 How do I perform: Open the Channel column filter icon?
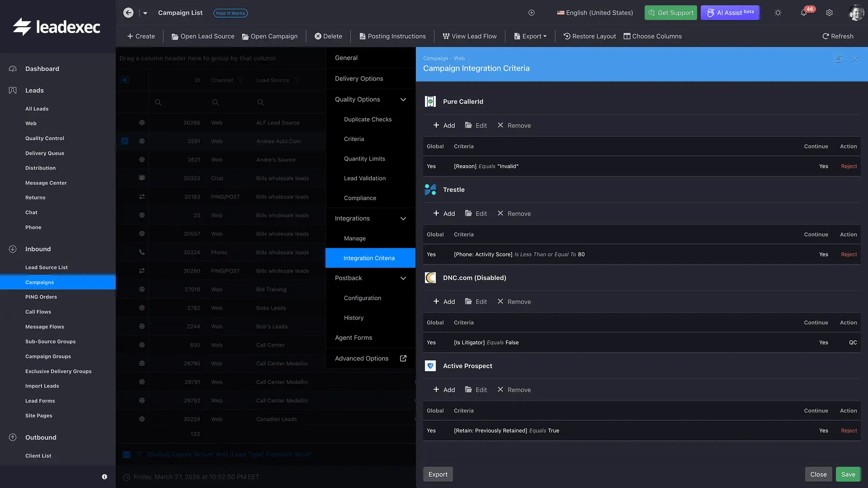[241, 80]
